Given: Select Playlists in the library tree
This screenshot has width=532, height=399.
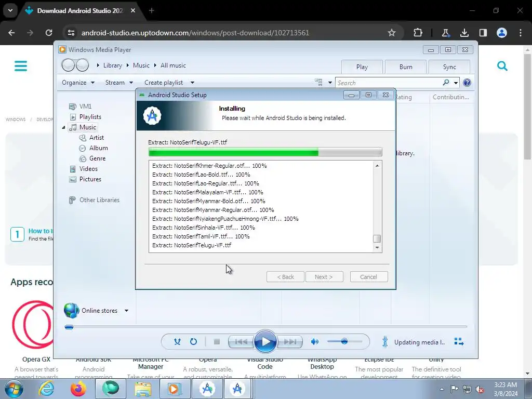Looking at the screenshot, I should (x=90, y=117).
